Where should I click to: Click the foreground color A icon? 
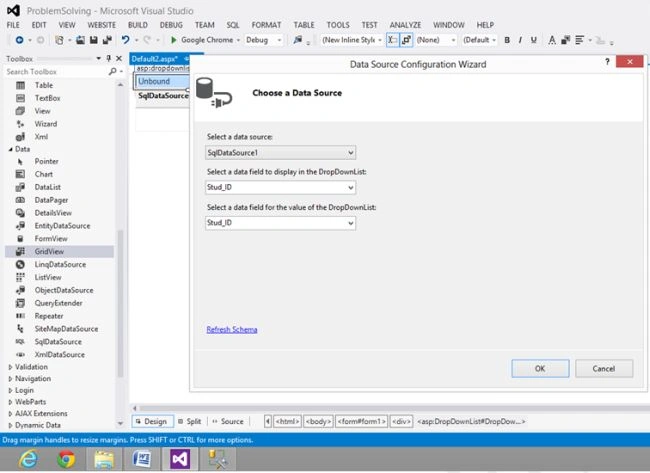[x=552, y=40]
